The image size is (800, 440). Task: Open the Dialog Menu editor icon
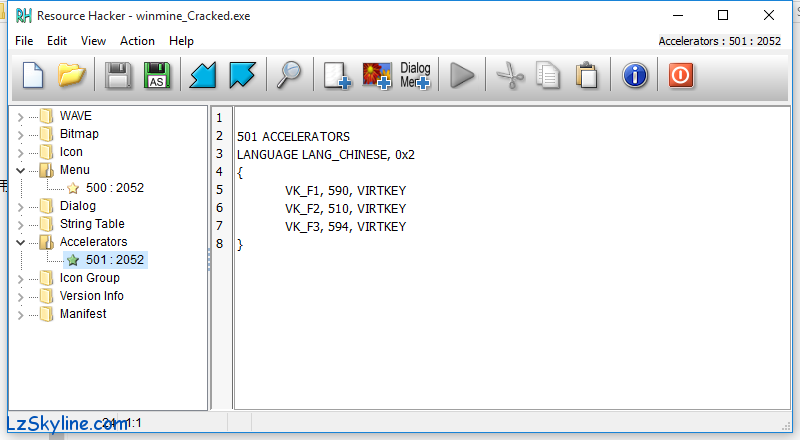[415, 76]
